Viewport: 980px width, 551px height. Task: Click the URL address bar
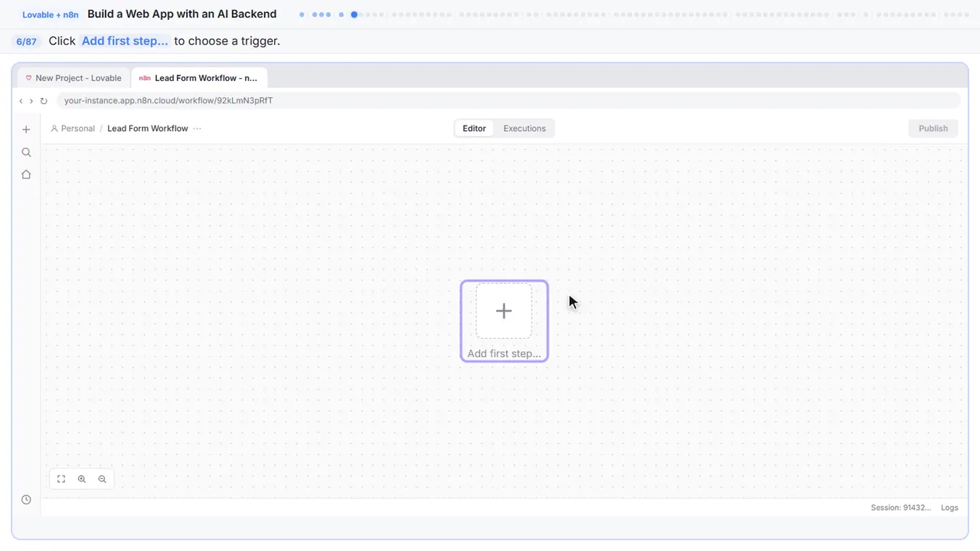pyautogui.click(x=508, y=101)
